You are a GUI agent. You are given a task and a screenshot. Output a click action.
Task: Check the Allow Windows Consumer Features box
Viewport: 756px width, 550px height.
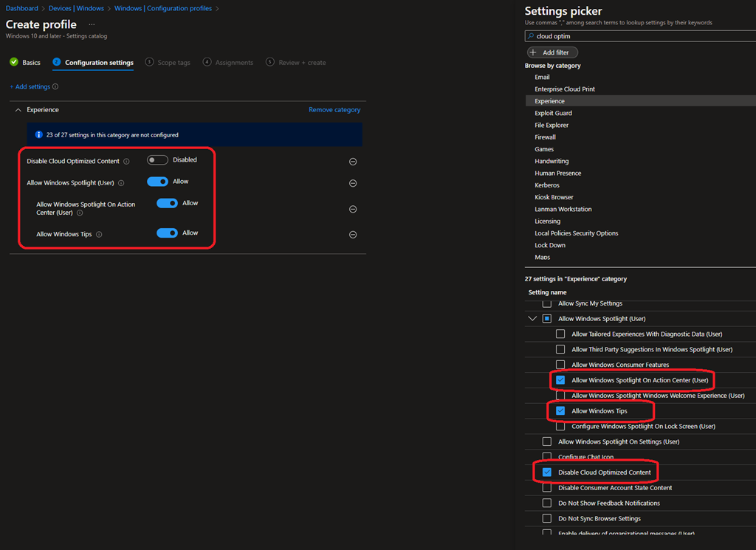coord(560,365)
